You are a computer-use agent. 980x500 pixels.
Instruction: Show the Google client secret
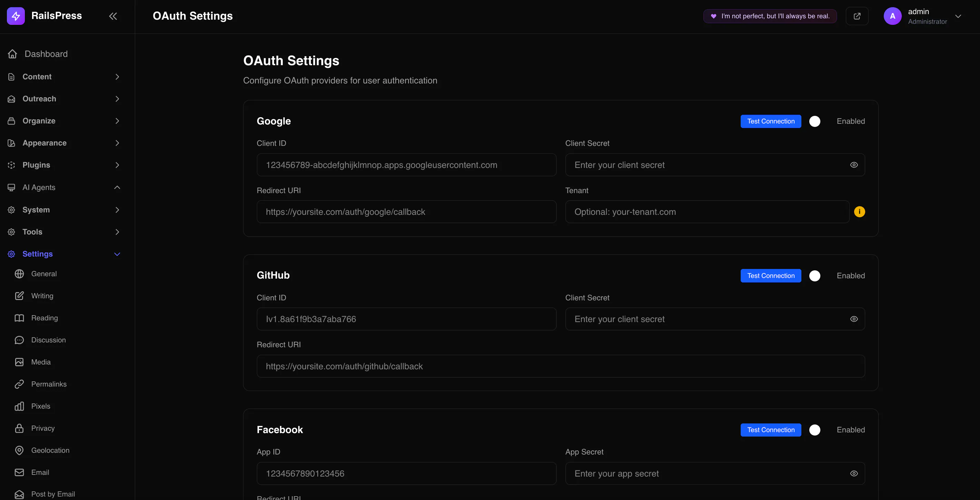854,165
